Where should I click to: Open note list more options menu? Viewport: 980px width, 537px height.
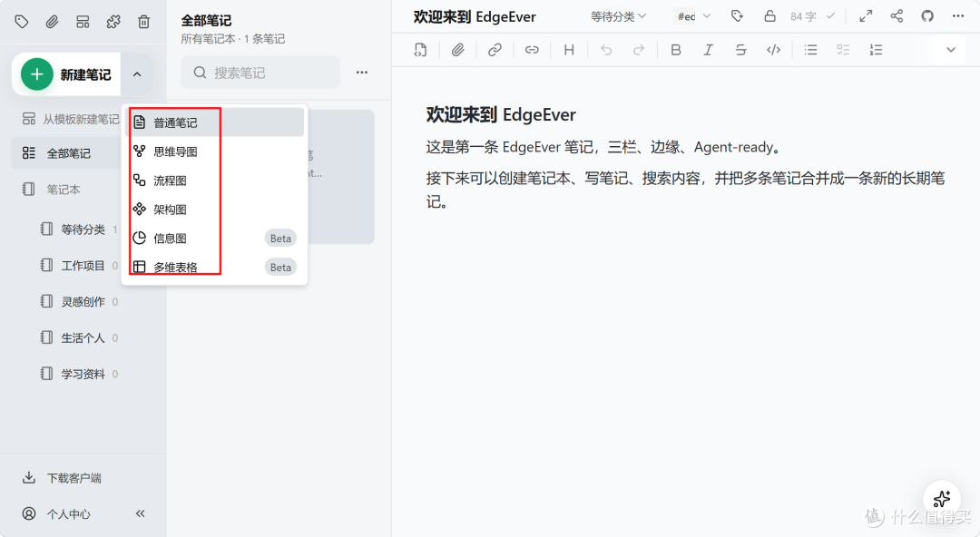[362, 73]
